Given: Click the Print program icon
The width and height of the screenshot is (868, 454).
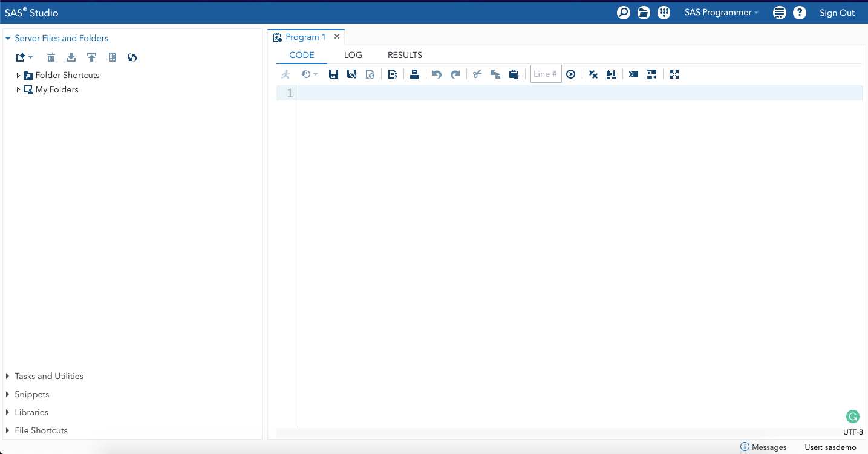Looking at the screenshot, I should tap(414, 74).
